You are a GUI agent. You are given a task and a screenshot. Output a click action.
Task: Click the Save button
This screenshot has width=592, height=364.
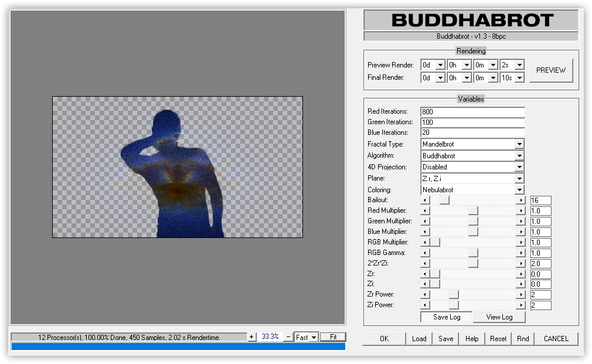(x=445, y=339)
